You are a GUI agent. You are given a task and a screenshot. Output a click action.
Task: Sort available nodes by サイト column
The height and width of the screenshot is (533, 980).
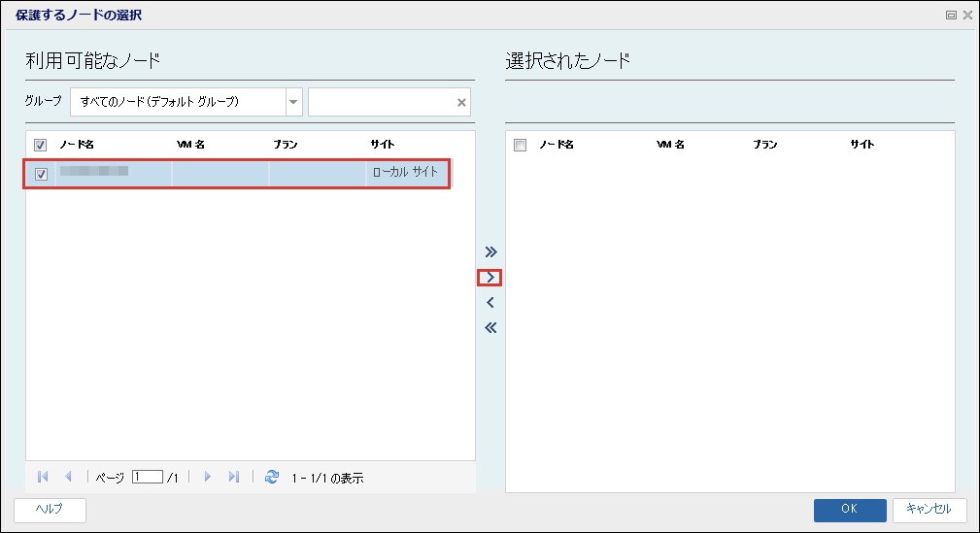[382, 145]
